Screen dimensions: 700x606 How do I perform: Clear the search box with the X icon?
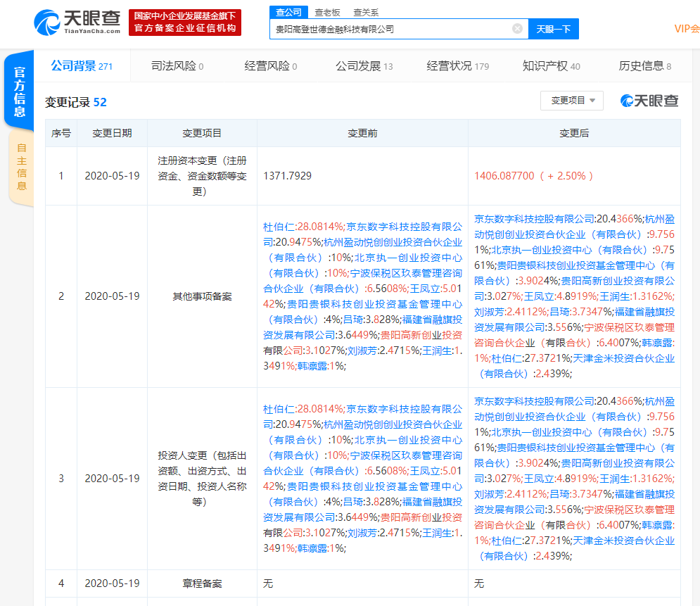518,29
